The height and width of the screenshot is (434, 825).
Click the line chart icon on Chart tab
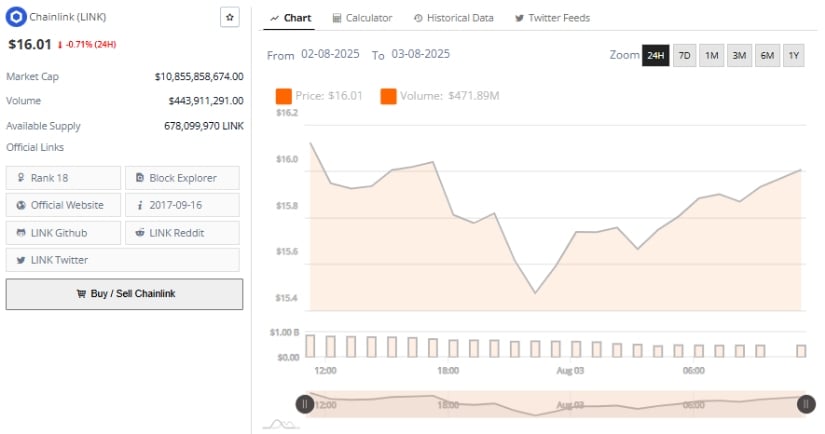274,18
